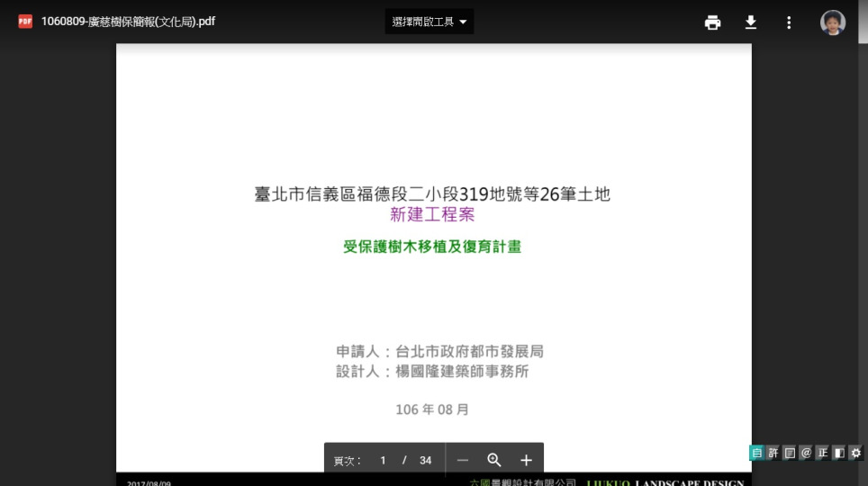868x486 pixels.
Task: Click the red PDF file icon
Action: [25, 22]
